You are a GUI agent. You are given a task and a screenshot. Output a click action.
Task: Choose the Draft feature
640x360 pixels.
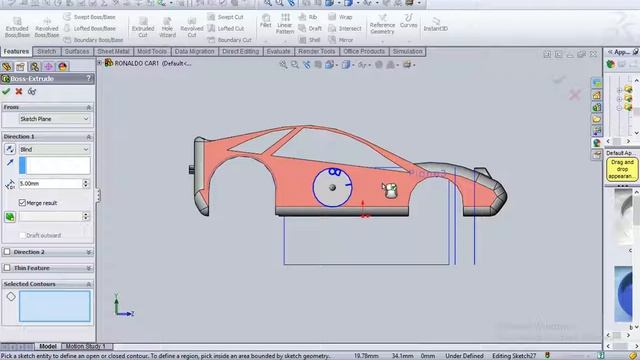point(310,29)
